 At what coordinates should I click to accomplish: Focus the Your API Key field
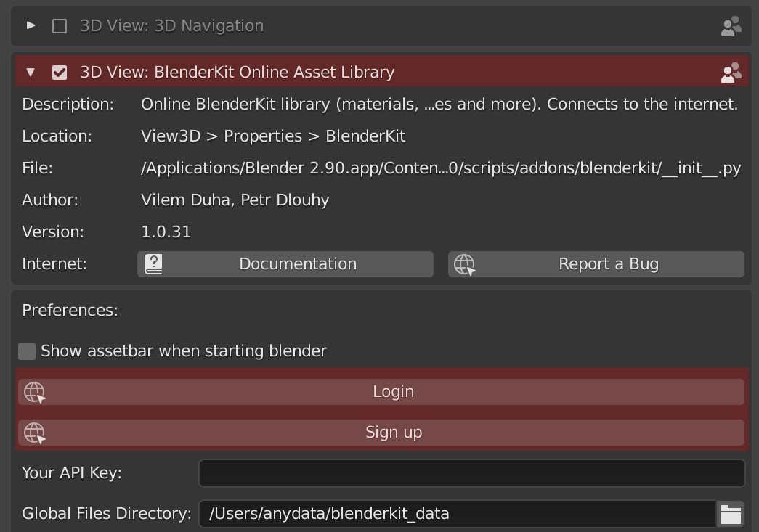point(472,473)
